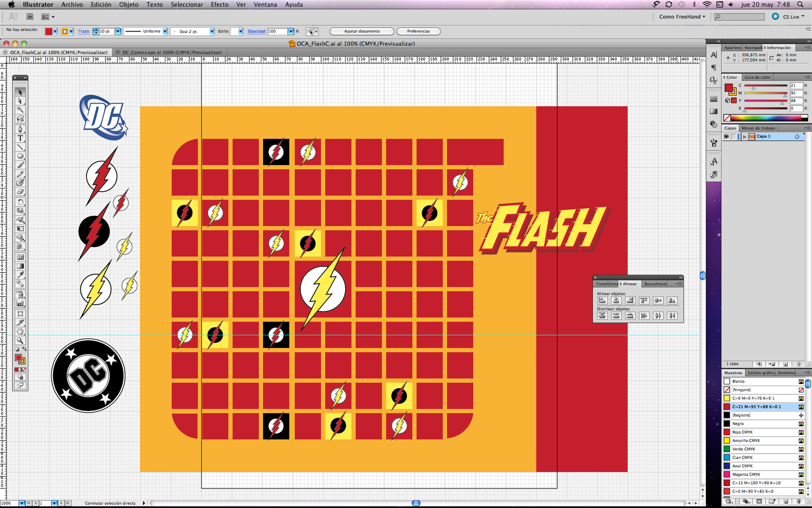Click the Ajustar documento button
This screenshot has width=812, height=508.
[x=362, y=31]
